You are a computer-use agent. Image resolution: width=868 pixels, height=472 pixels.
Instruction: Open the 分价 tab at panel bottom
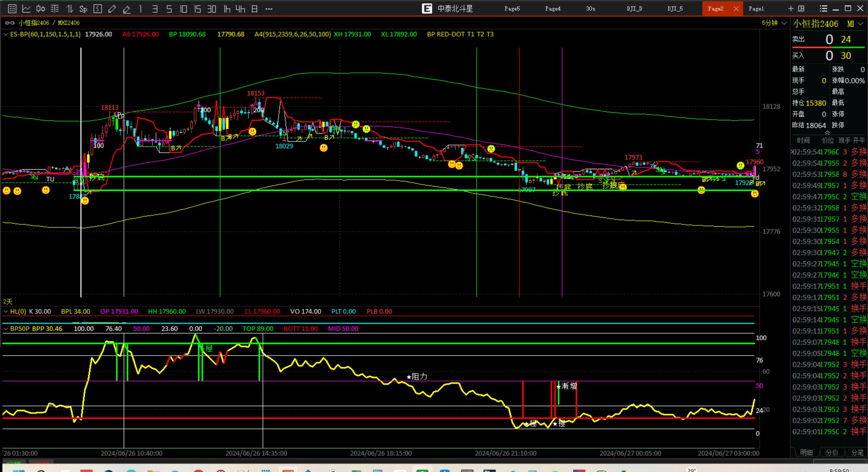click(832, 452)
